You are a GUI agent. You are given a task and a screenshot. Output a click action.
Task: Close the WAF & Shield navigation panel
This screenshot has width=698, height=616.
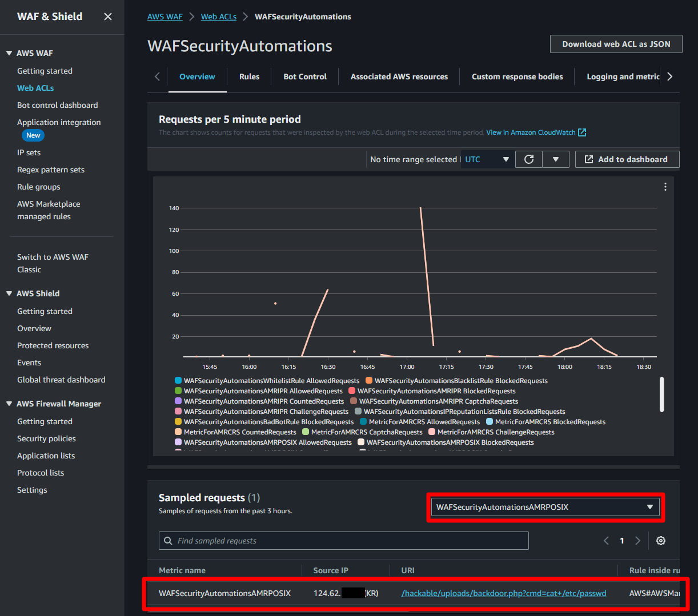108,17
